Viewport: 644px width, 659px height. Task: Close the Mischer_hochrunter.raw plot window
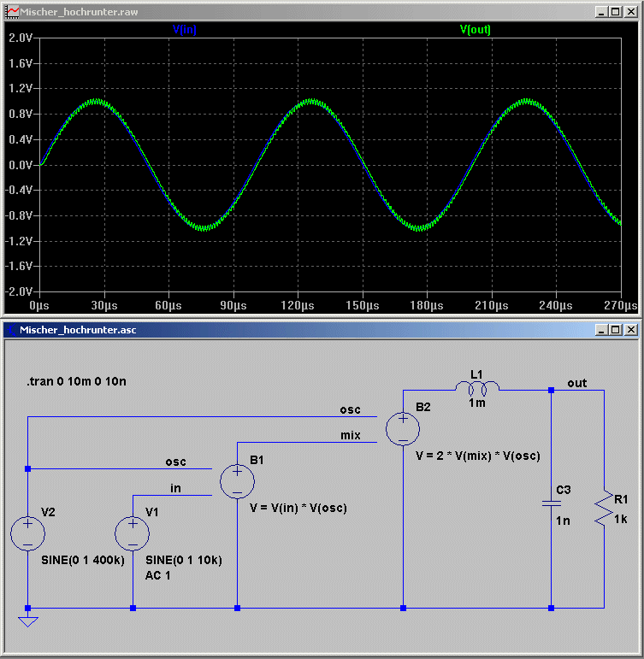631,12
